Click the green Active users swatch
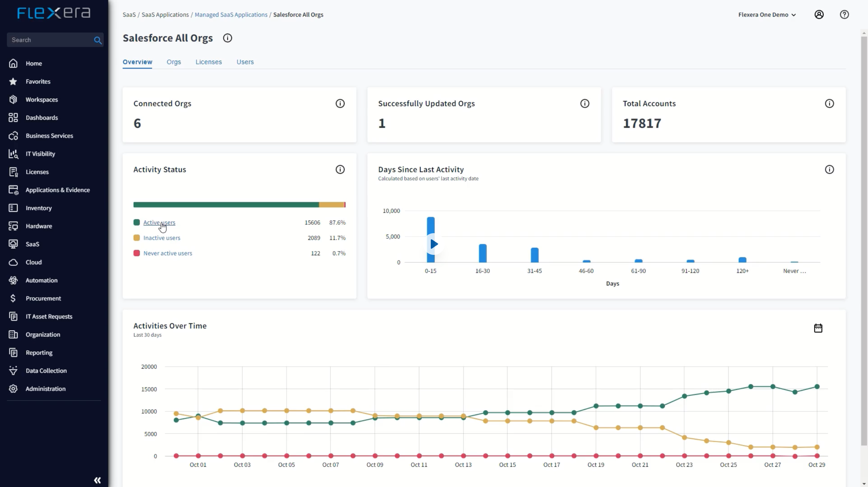The image size is (868, 487). click(137, 222)
